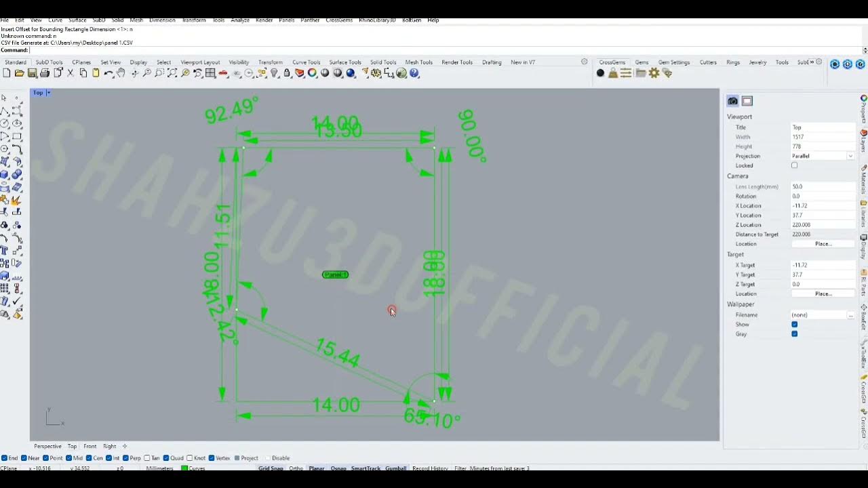The image size is (868, 488).
Task: Open the Curve menu
Action: coord(55,20)
